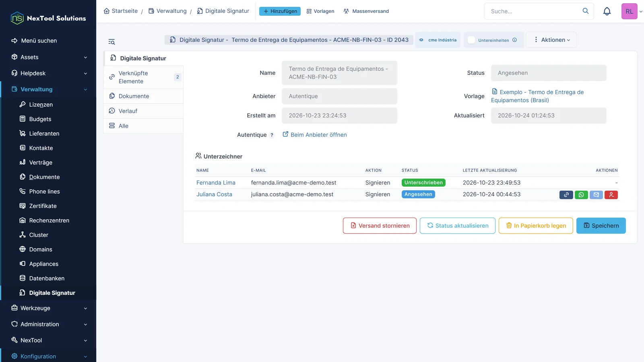Resend email to Juliana Costa
Viewport: 644px width, 362px height.
pos(596,195)
